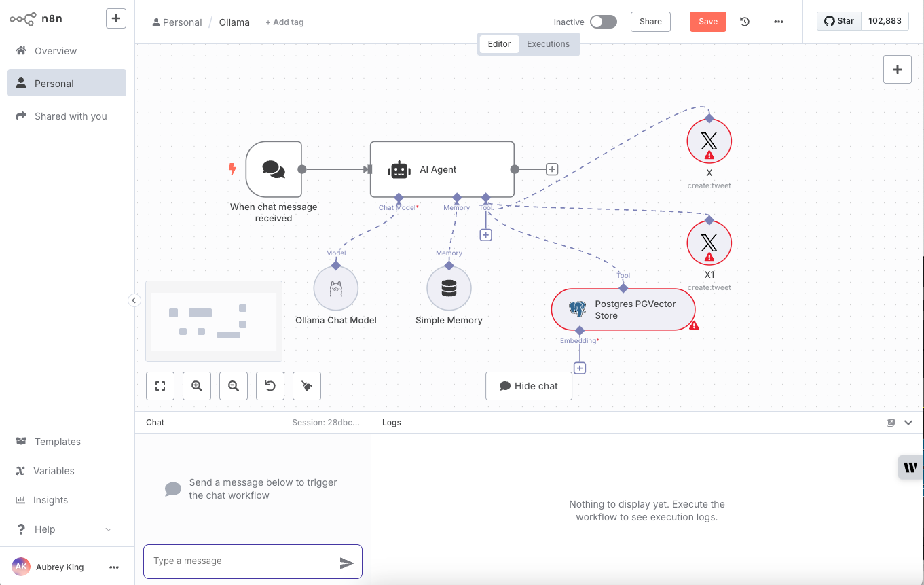Image resolution: width=924 pixels, height=585 pixels.
Task: Pop out the Logs panel
Action: tap(891, 423)
